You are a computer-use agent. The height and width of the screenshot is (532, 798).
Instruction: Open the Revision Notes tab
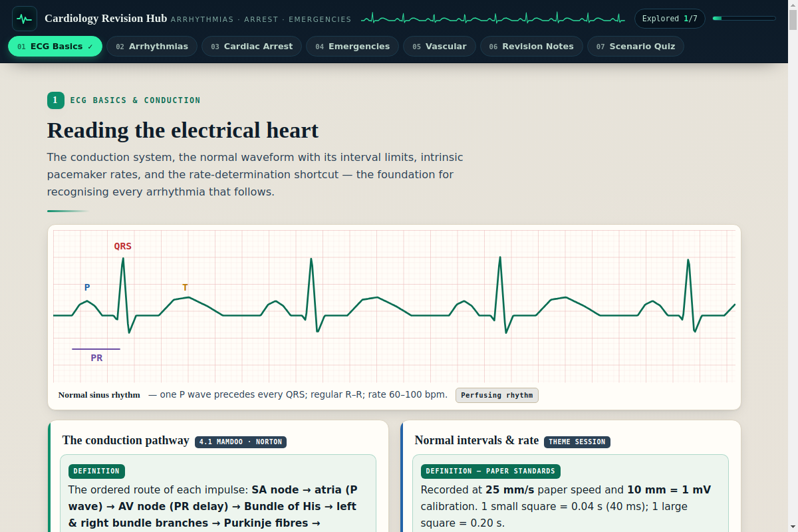coord(531,47)
